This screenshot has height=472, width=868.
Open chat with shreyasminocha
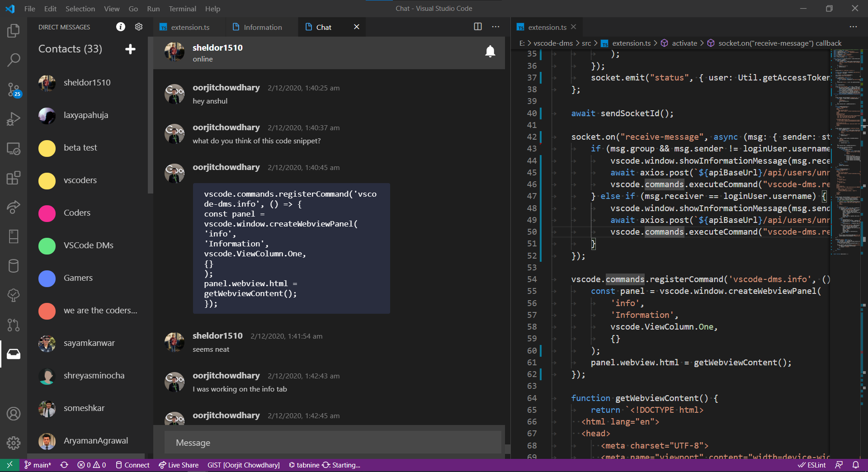94,376
